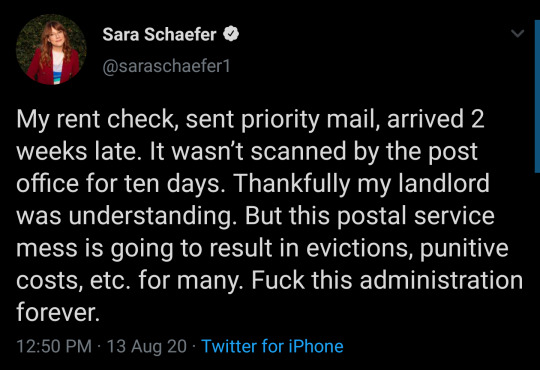540x370 pixels.
Task: Click the final word "forever."
Action: (x=58, y=312)
